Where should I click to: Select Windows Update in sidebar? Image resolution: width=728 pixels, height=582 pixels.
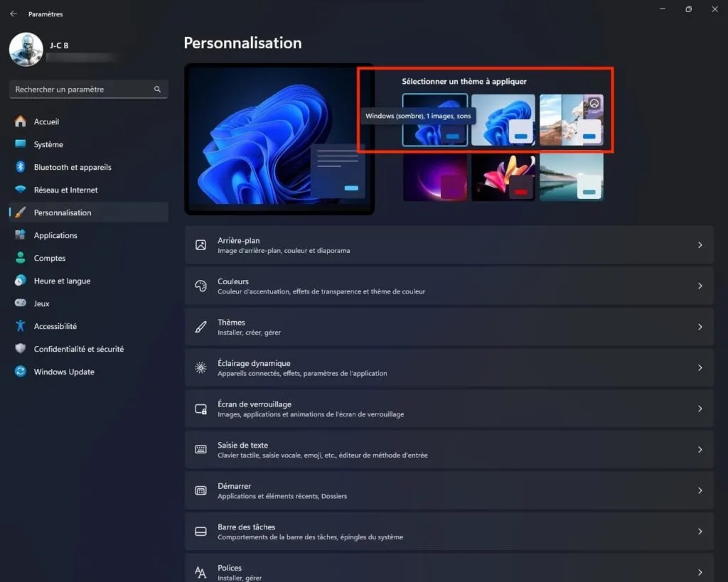[89, 372]
